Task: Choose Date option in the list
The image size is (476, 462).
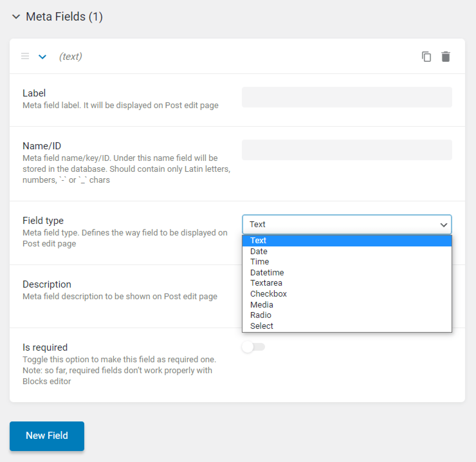Action: tap(347, 251)
